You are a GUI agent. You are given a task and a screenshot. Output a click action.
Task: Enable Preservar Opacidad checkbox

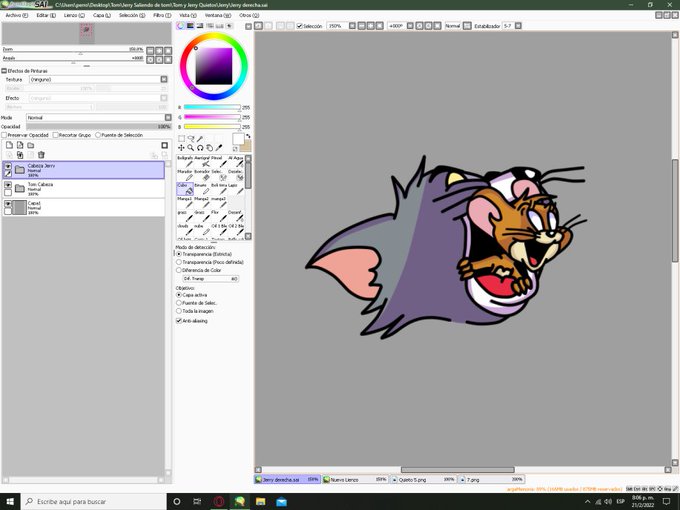(x=4, y=135)
